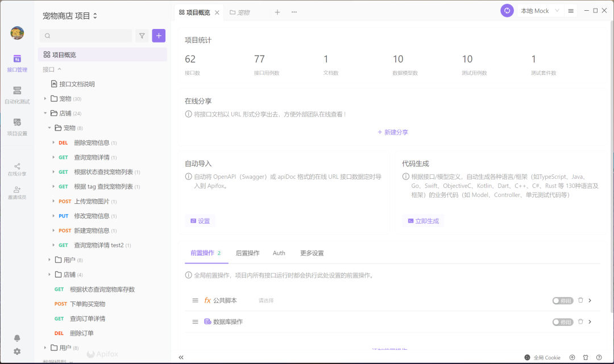Screen dimensions: 614x364
Task: Select the Auth tab
Action: (279, 253)
